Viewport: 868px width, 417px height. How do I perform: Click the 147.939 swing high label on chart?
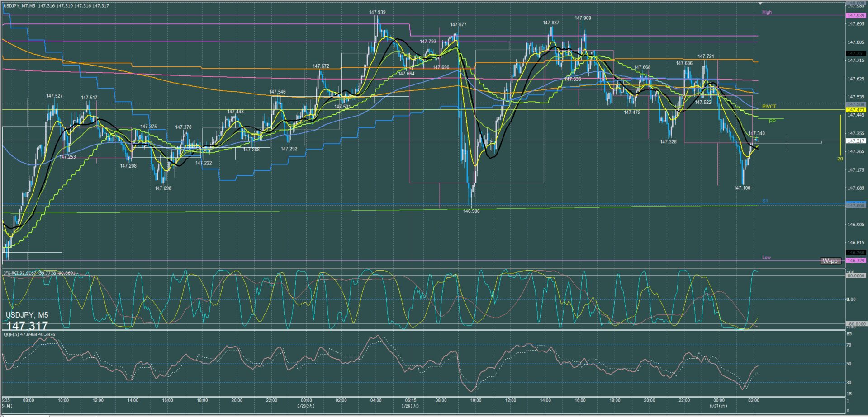377,12
